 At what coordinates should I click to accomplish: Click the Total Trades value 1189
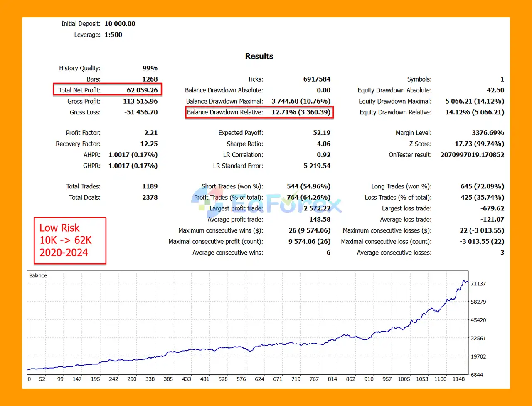point(150,186)
